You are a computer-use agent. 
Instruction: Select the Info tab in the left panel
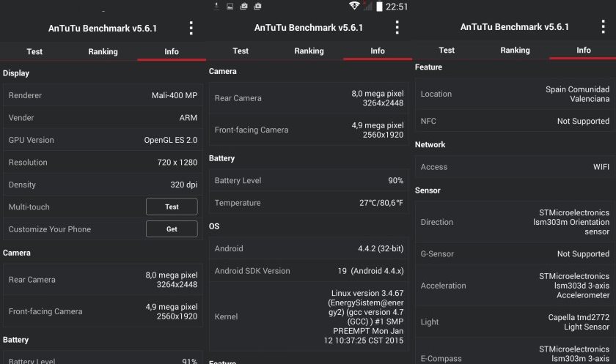click(x=172, y=52)
